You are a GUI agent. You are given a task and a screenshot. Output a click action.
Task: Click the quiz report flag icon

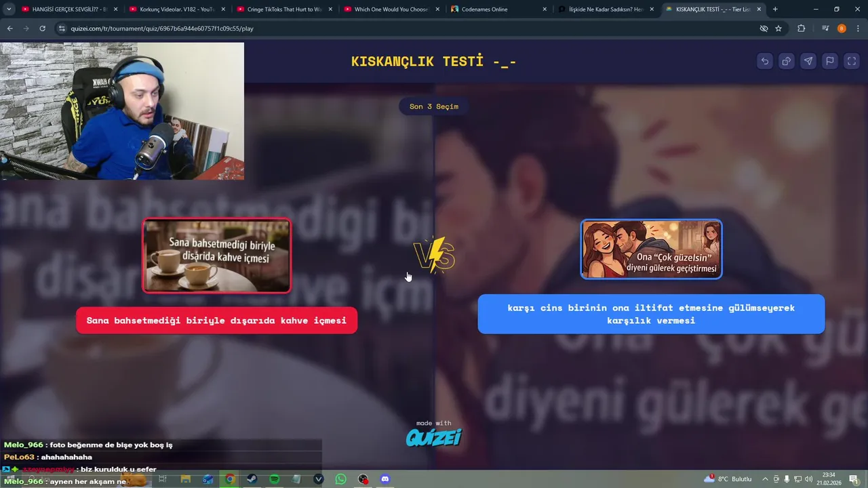830,61
